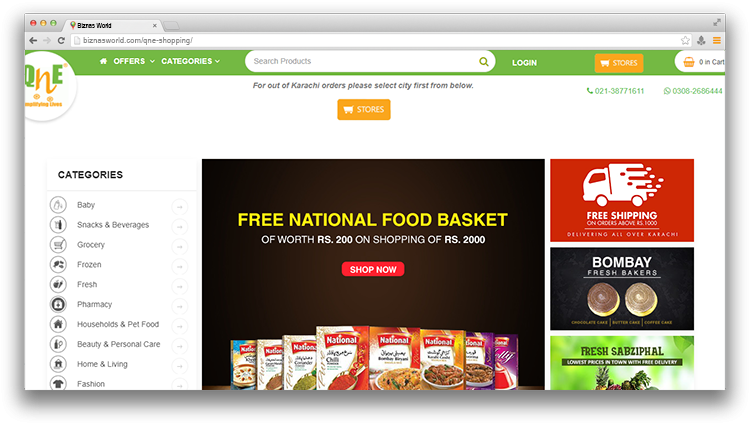The height and width of the screenshot is (425, 750).
Task: Open the Baby category icon
Action: [58, 205]
